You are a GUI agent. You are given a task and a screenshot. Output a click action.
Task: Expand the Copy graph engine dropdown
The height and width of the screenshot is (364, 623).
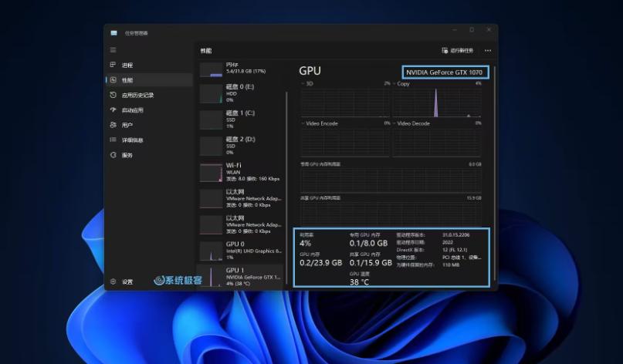click(394, 84)
